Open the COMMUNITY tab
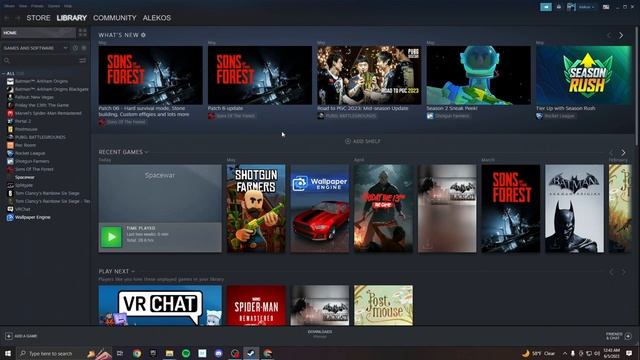Image resolution: width=640 pixels, height=360 pixels. coord(115,18)
